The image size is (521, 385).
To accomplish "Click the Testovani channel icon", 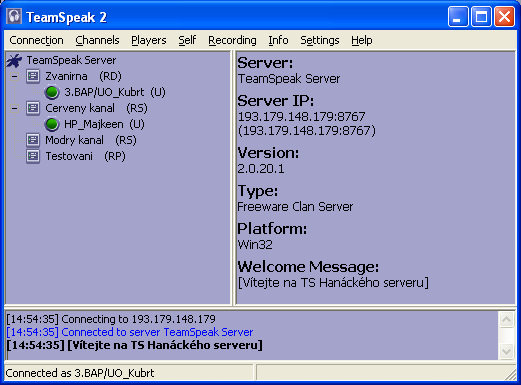I will click(33, 156).
